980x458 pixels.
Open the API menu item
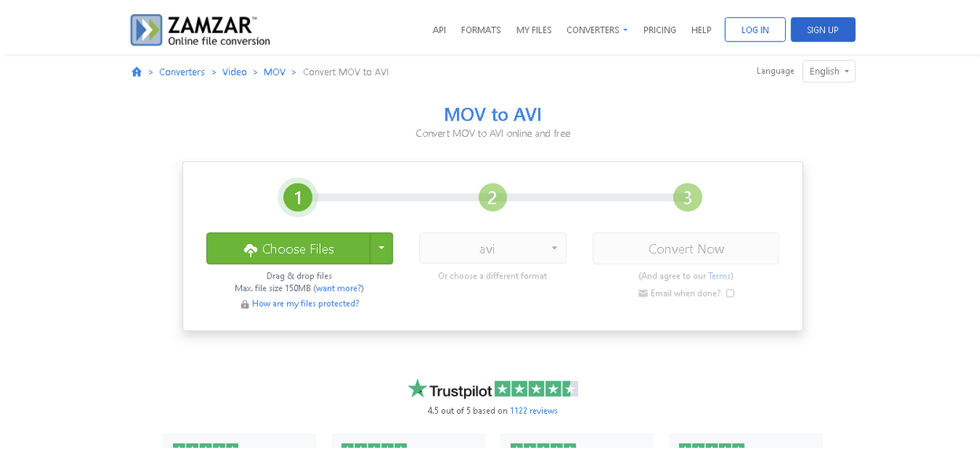click(x=439, y=30)
